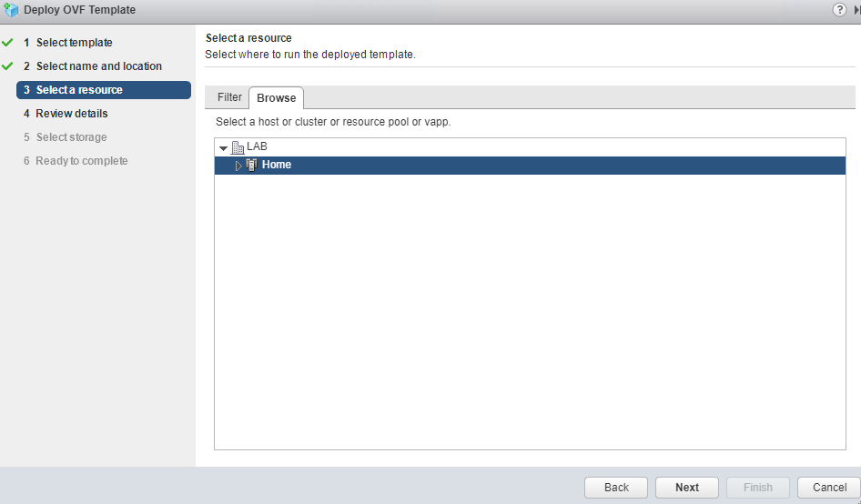Jump to step 4 Review details

[71, 114]
